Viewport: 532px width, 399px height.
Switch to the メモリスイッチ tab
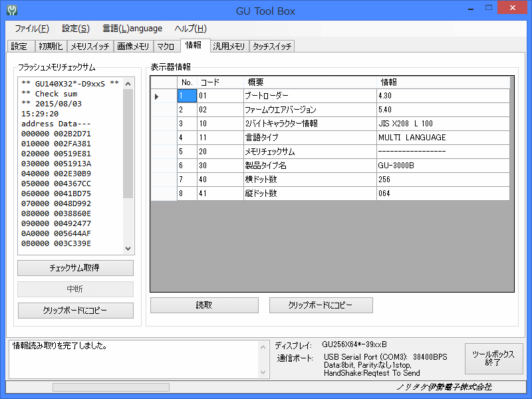click(90, 46)
